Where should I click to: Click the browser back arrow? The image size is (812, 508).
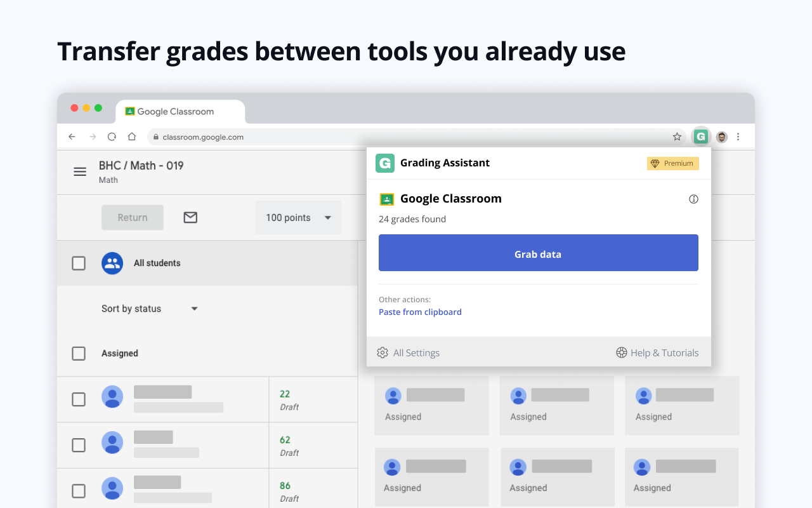pyautogui.click(x=72, y=137)
